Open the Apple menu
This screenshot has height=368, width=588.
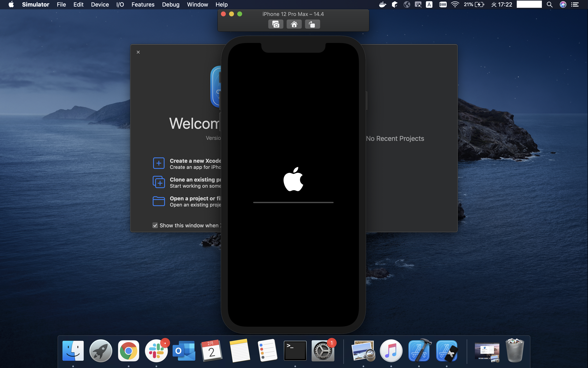coord(11,4)
